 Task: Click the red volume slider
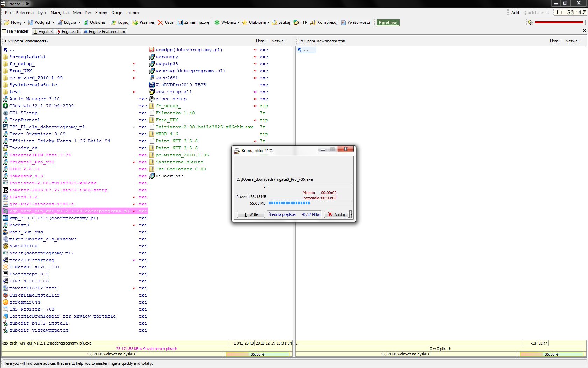point(559,22)
